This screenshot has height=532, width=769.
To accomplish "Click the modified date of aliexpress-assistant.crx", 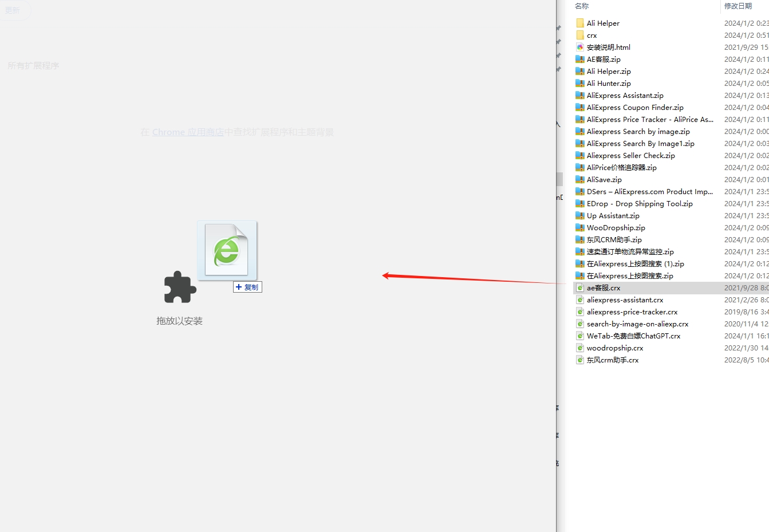I will coord(746,300).
